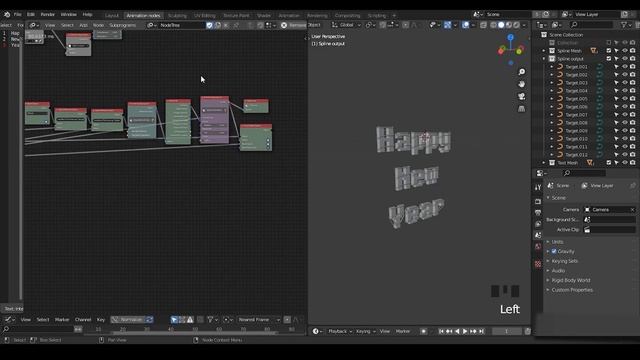The image size is (640, 360).
Task: Click the blue Z axis on navigation gizmo
Action: coord(511,37)
